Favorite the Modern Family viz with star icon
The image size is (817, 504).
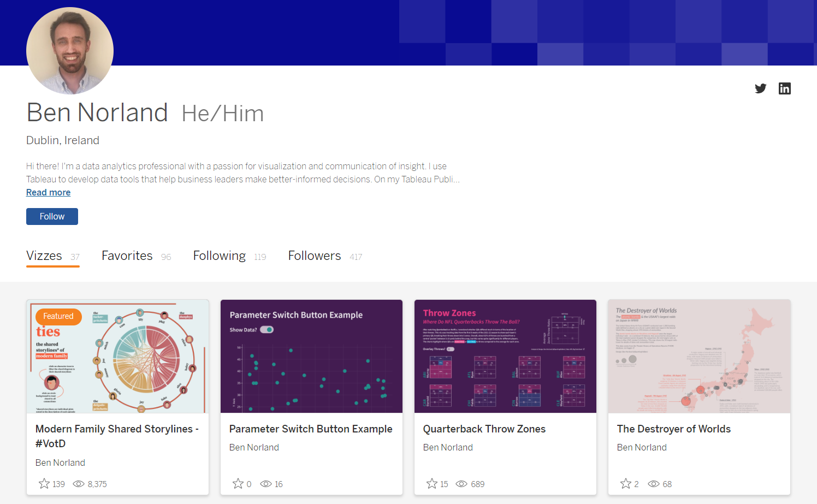[x=44, y=484]
